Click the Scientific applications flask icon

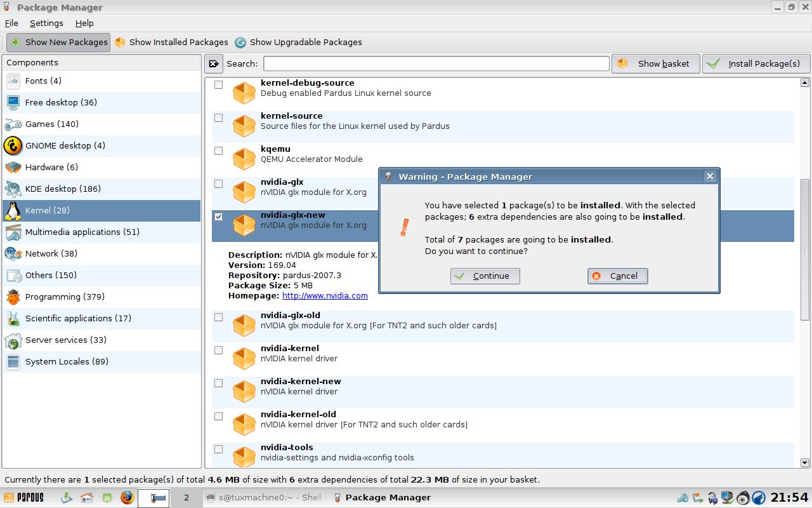click(13, 319)
